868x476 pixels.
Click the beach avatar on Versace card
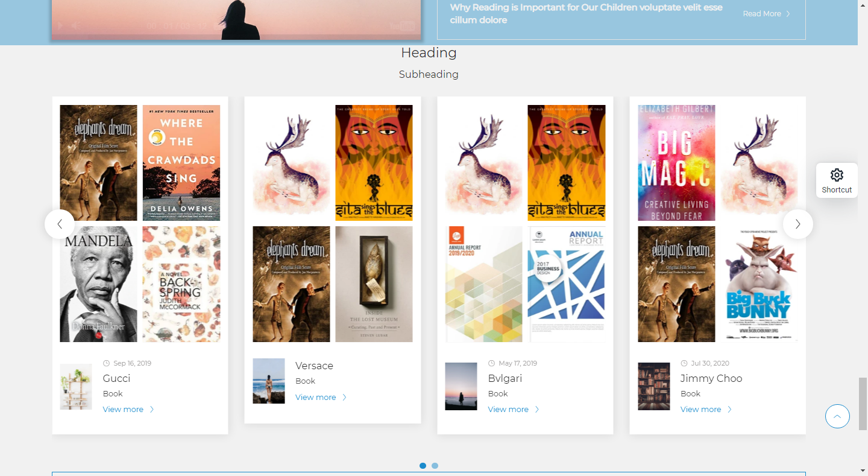pos(269,381)
